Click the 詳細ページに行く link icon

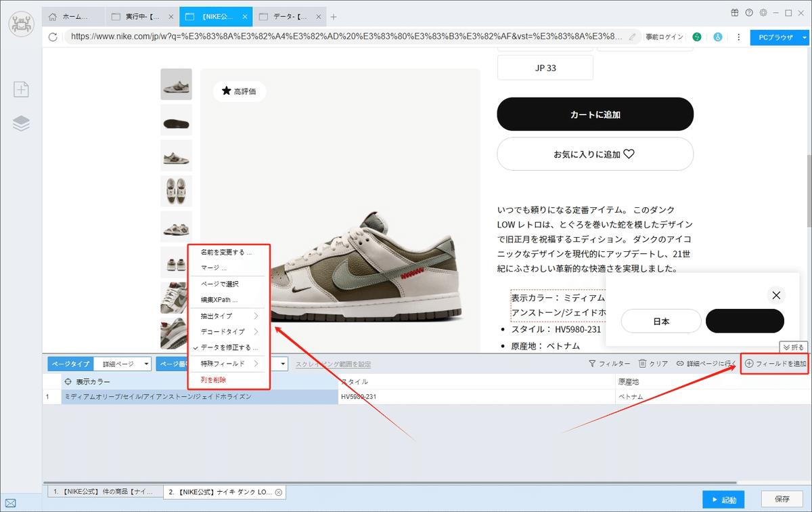pos(680,364)
